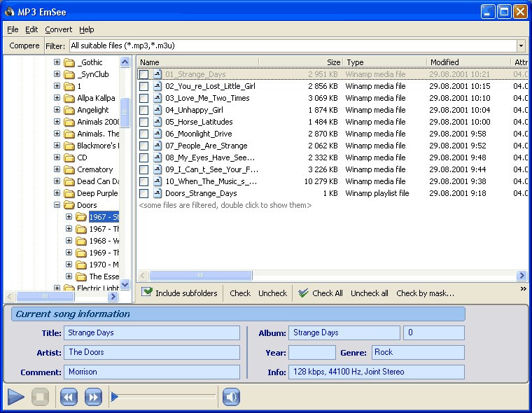Viewport: 532px width, 413px height.
Task: Expand the 1967 - St selected folder node
Action: 69,216
